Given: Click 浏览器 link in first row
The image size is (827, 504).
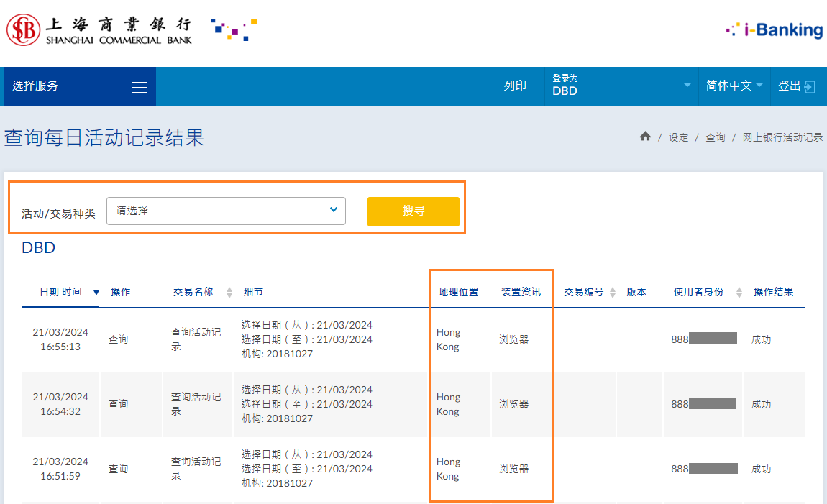Looking at the screenshot, I should coord(514,339).
